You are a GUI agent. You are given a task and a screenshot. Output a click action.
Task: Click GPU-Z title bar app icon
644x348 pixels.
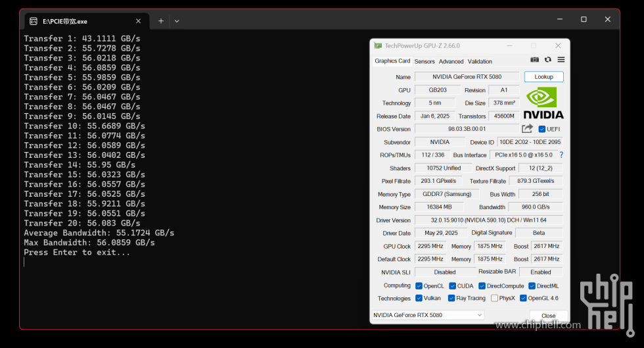(x=378, y=45)
